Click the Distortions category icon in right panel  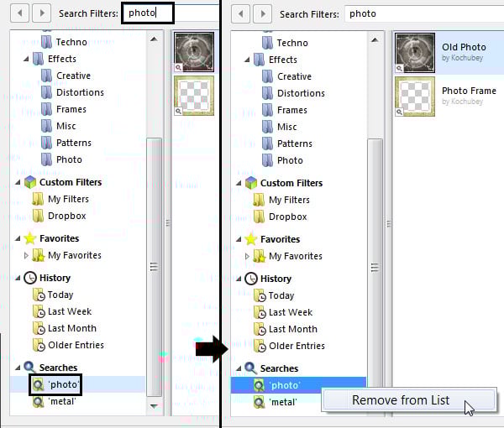(x=268, y=93)
